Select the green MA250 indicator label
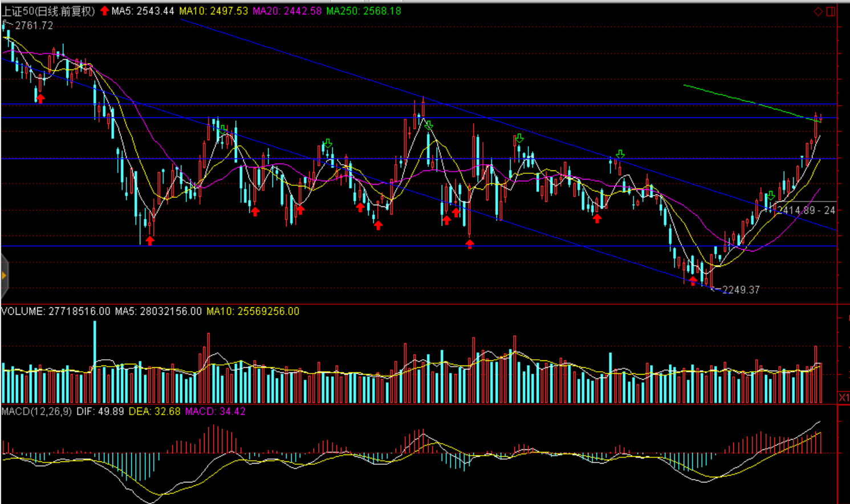850x504 pixels. click(x=363, y=11)
